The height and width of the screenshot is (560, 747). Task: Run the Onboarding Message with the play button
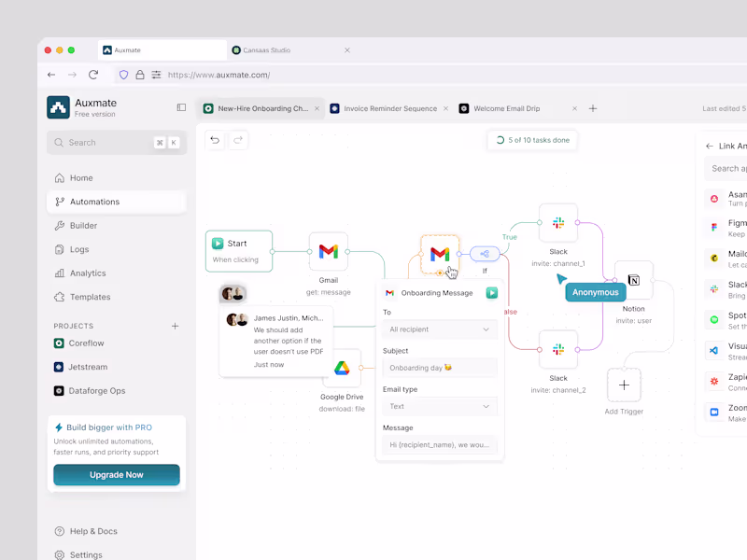coord(492,292)
